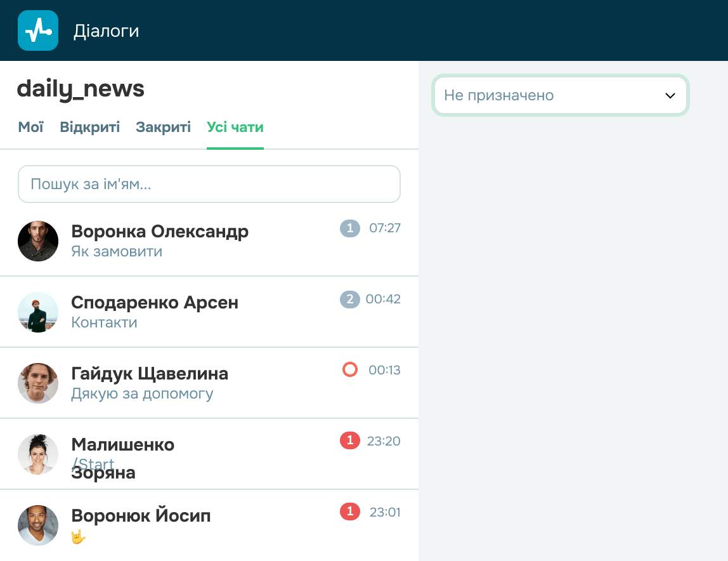The width and height of the screenshot is (728, 561).
Task: Click red unread badge at 23:01 row
Action: 350,511
